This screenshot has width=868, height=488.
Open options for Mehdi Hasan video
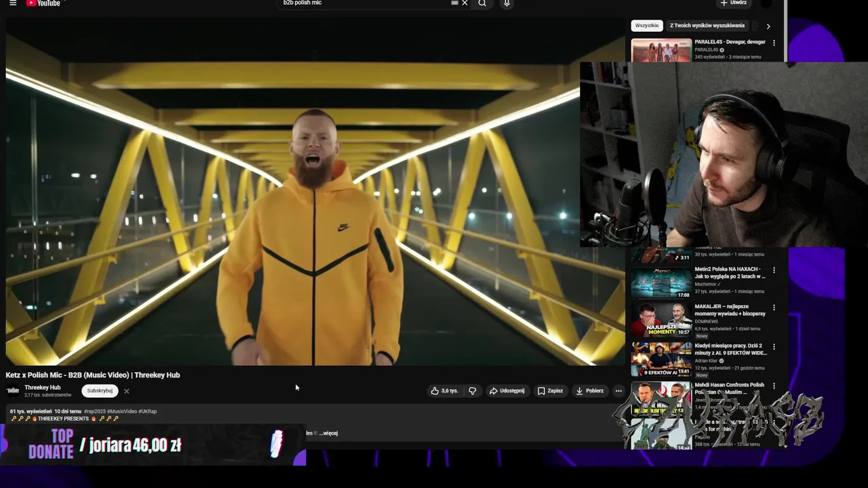774,386
